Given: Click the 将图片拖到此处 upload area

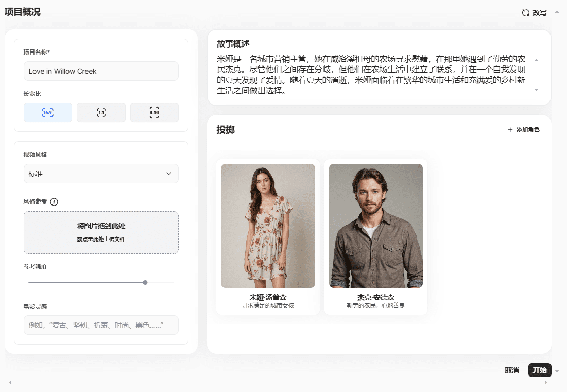Looking at the screenshot, I should pyautogui.click(x=101, y=232).
